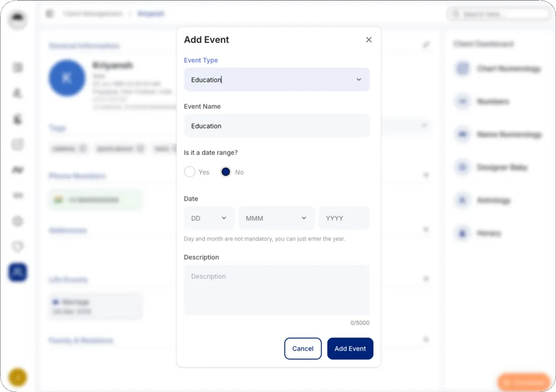The width and height of the screenshot is (556, 392).
Task: Click the blue K profile avatar
Action: click(x=67, y=78)
